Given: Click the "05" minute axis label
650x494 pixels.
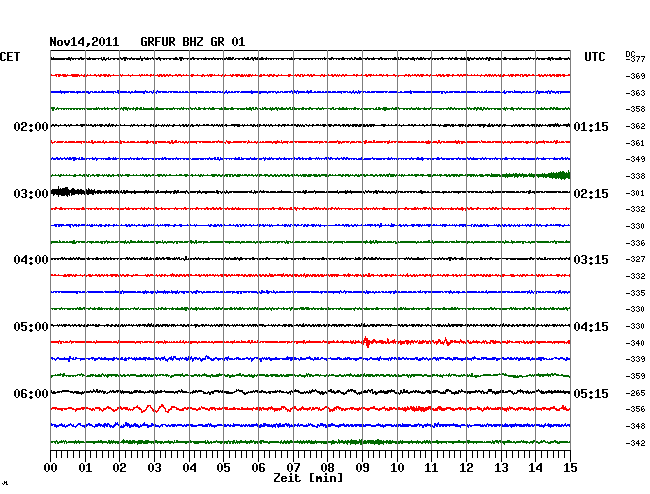Looking at the screenshot, I should (223, 468).
